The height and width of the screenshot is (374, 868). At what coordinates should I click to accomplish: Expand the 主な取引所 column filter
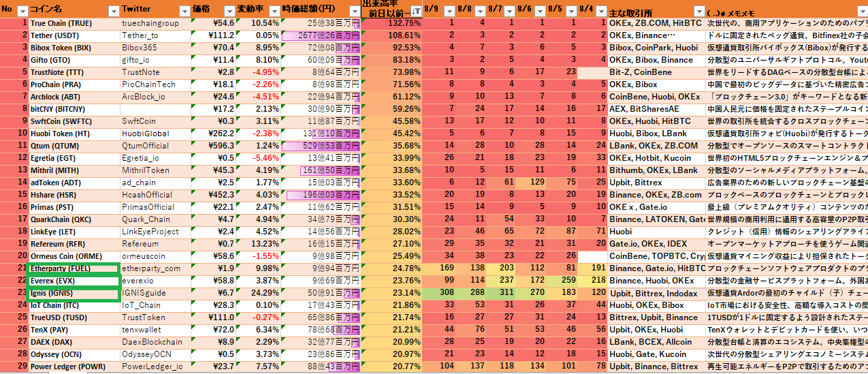(x=697, y=10)
